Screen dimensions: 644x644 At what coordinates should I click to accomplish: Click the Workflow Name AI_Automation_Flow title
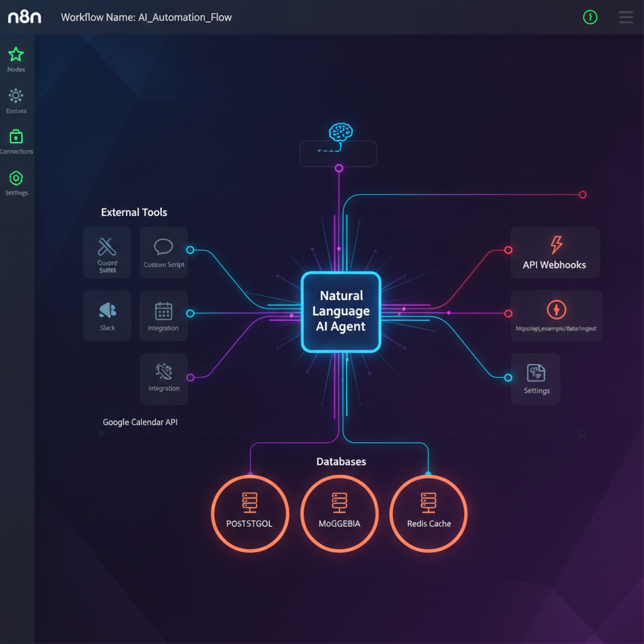(146, 17)
